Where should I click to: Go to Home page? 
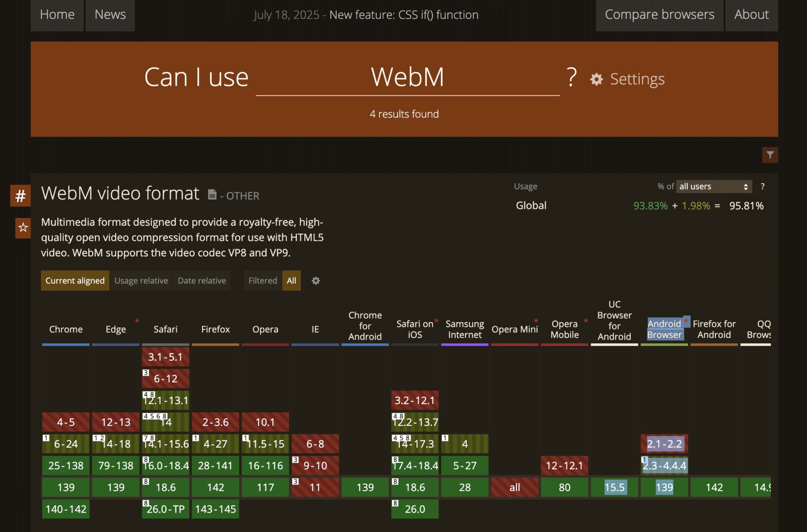click(x=57, y=15)
